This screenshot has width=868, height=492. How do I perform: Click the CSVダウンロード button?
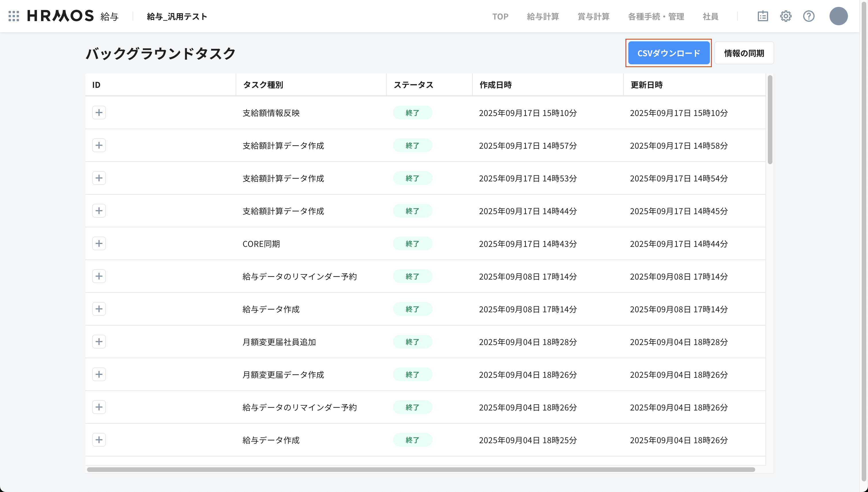(x=668, y=53)
